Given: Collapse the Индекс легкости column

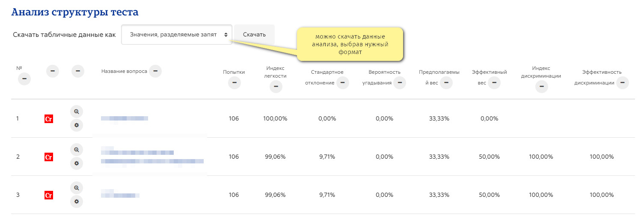Looking at the screenshot, I should pyautogui.click(x=276, y=87).
